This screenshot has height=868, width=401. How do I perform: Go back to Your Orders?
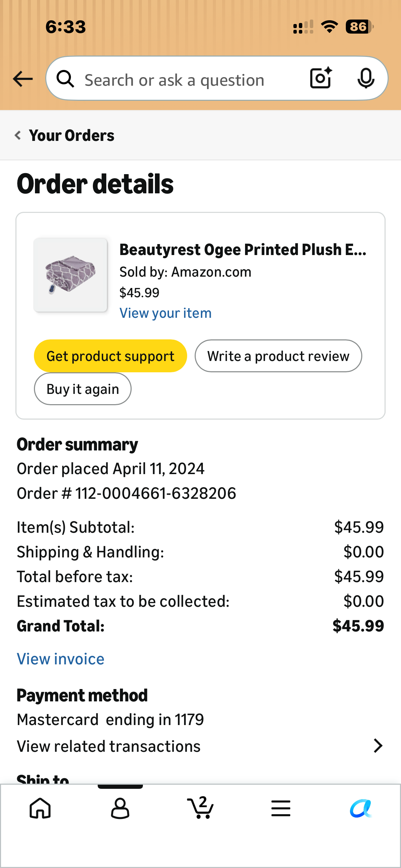click(64, 135)
